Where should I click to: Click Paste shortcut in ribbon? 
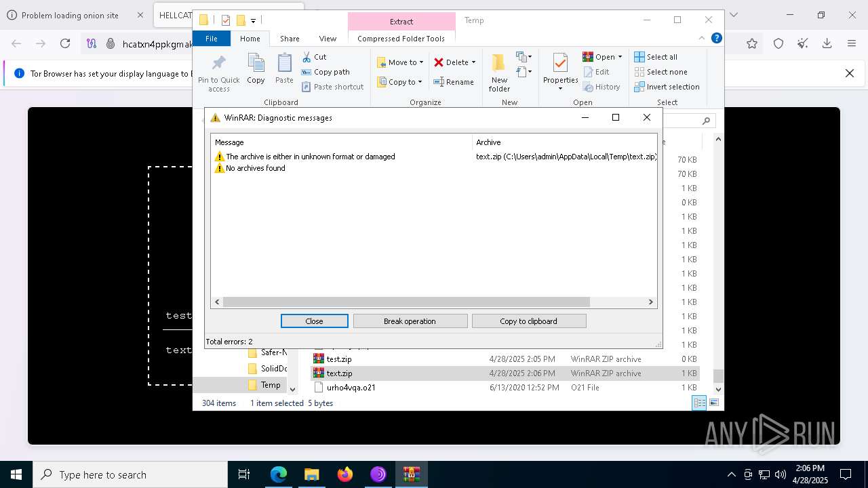(332, 87)
